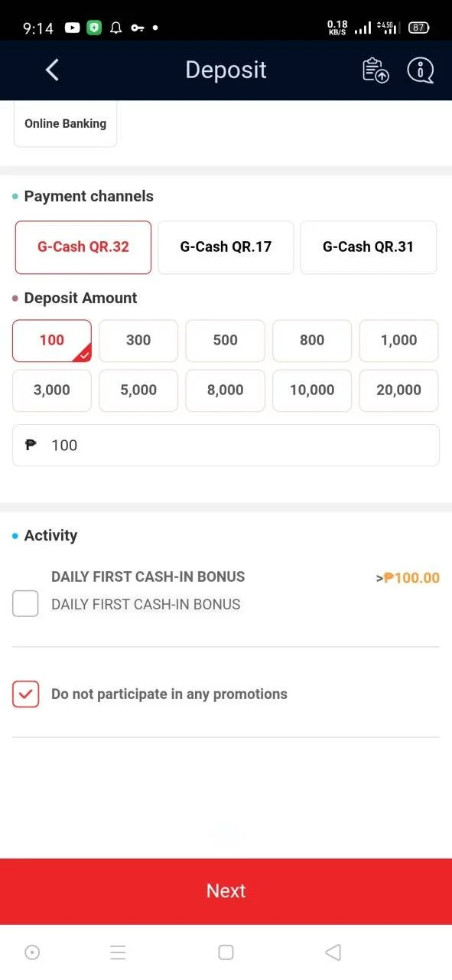Tap the red Next button
This screenshot has height=980, width=452.
tap(226, 891)
